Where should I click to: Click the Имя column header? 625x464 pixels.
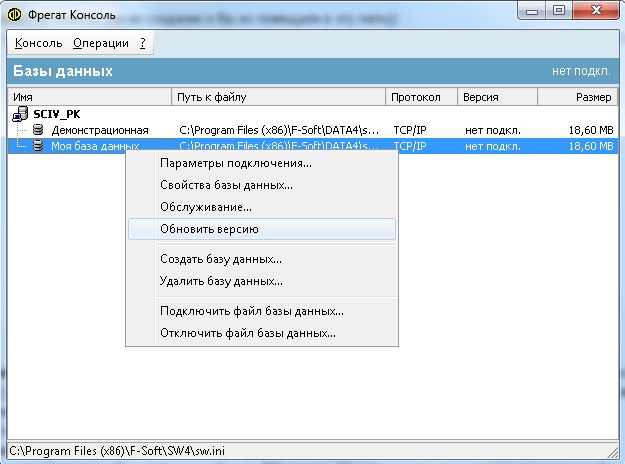(90, 97)
